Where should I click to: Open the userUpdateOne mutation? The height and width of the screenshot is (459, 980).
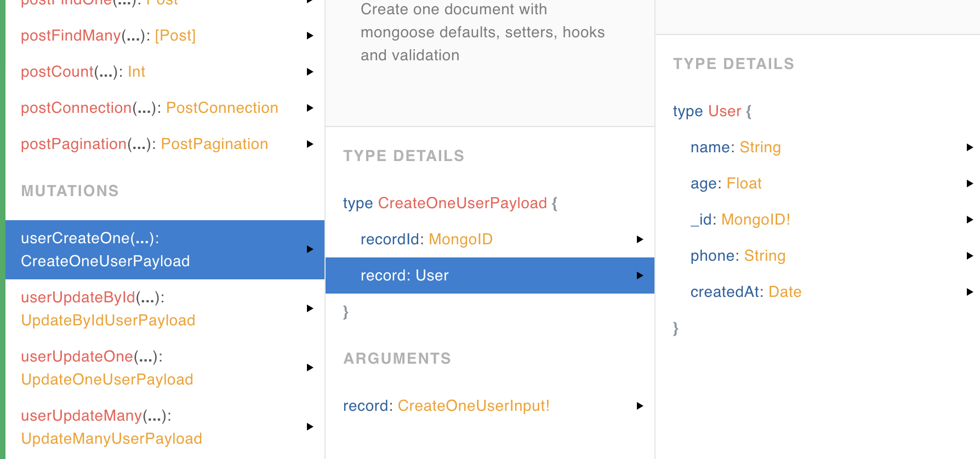click(77, 357)
